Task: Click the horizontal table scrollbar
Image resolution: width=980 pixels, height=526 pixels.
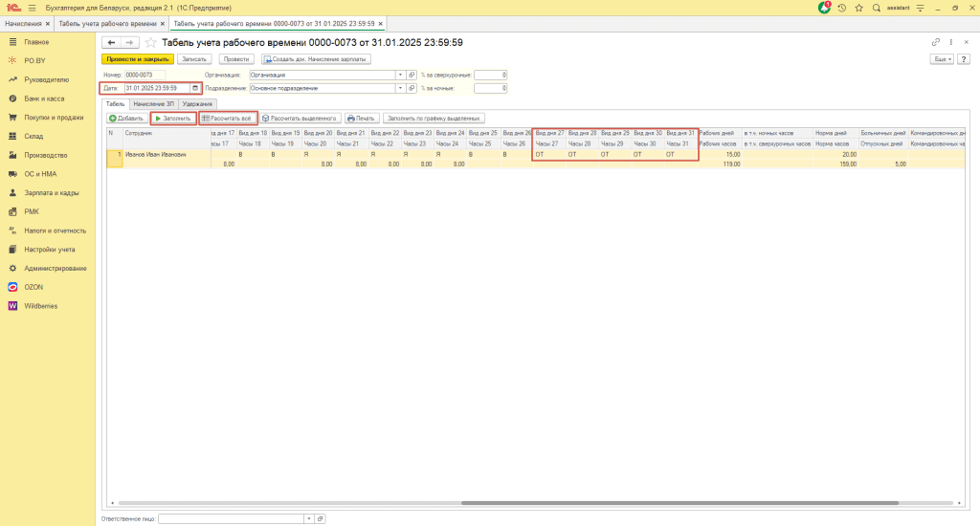Action: coord(679,503)
